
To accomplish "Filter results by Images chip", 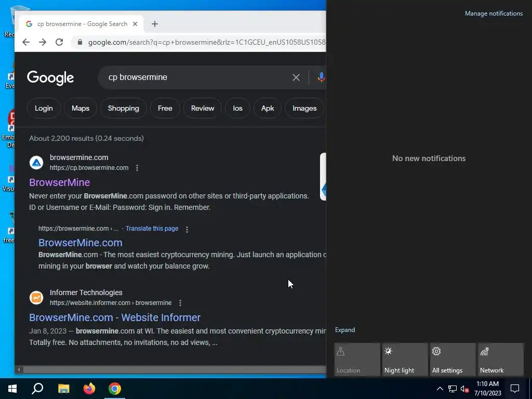I will coord(304,108).
